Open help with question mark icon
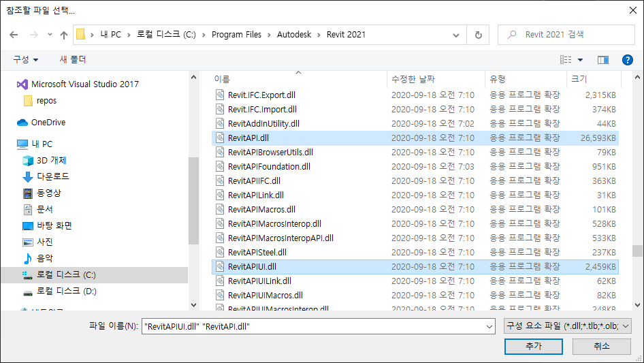The height and width of the screenshot is (363, 644). click(x=627, y=60)
